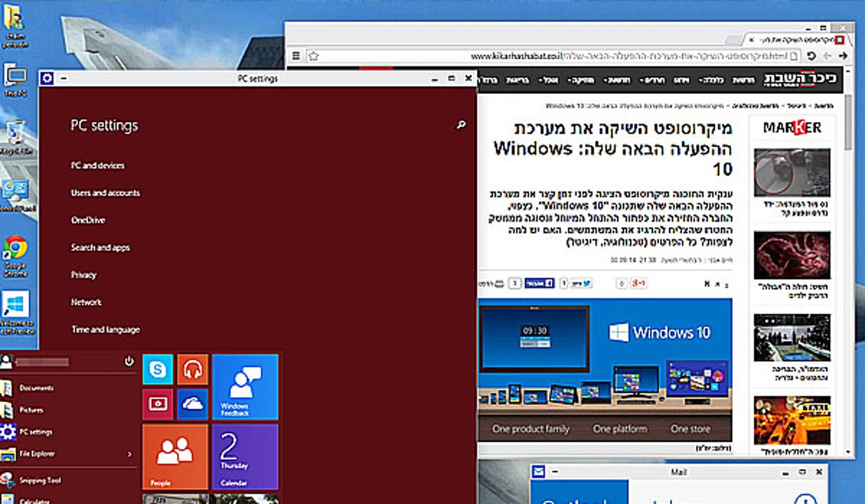Select Network in PC settings
The height and width of the screenshot is (504, 865).
(86, 302)
